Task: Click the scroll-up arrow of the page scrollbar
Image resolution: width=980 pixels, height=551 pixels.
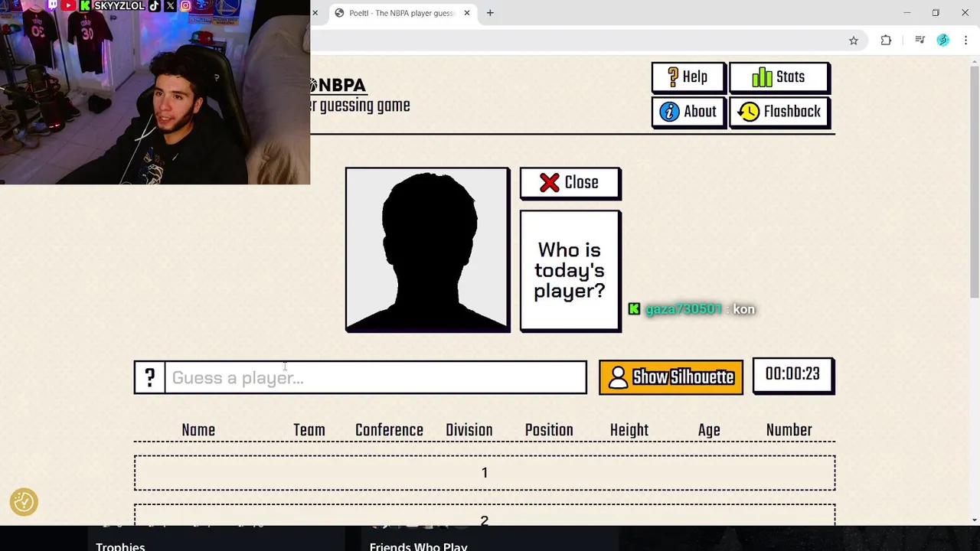Action: (974, 61)
